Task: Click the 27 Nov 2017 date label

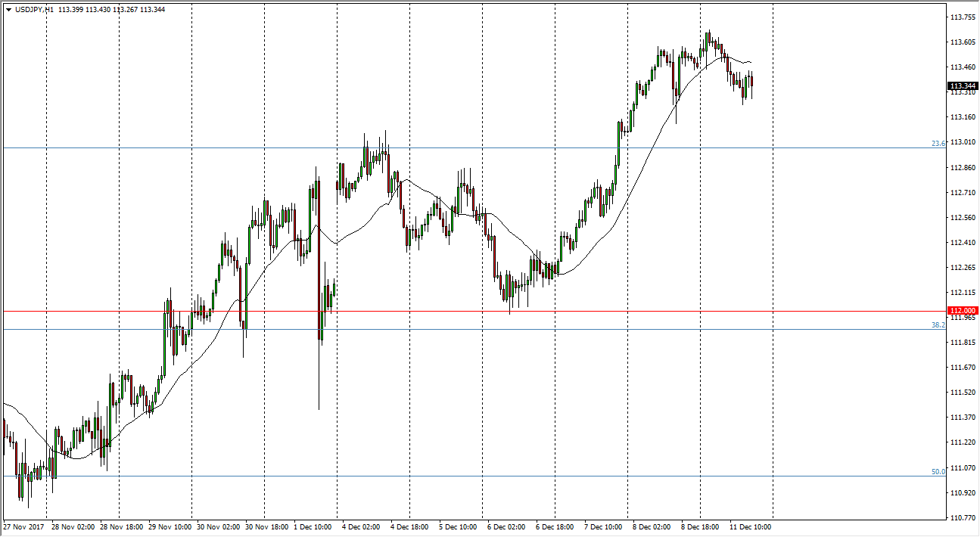Action: (23, 526)
